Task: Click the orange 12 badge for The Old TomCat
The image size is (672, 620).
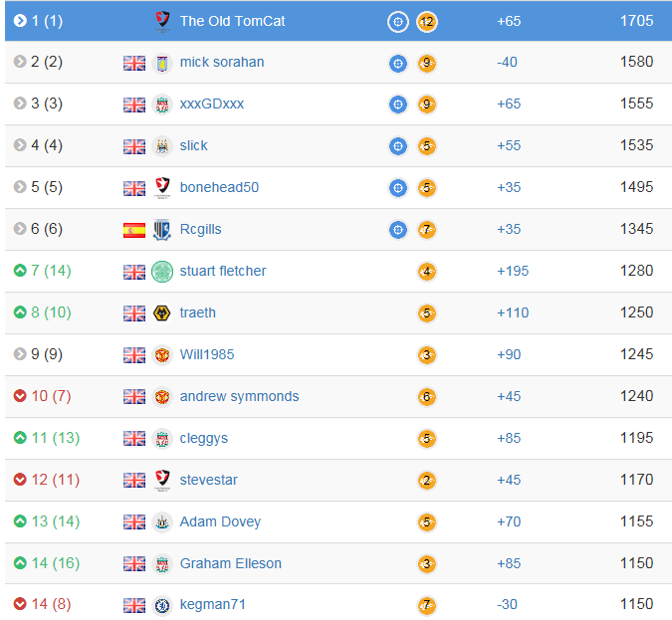Action: pos(427,21)
